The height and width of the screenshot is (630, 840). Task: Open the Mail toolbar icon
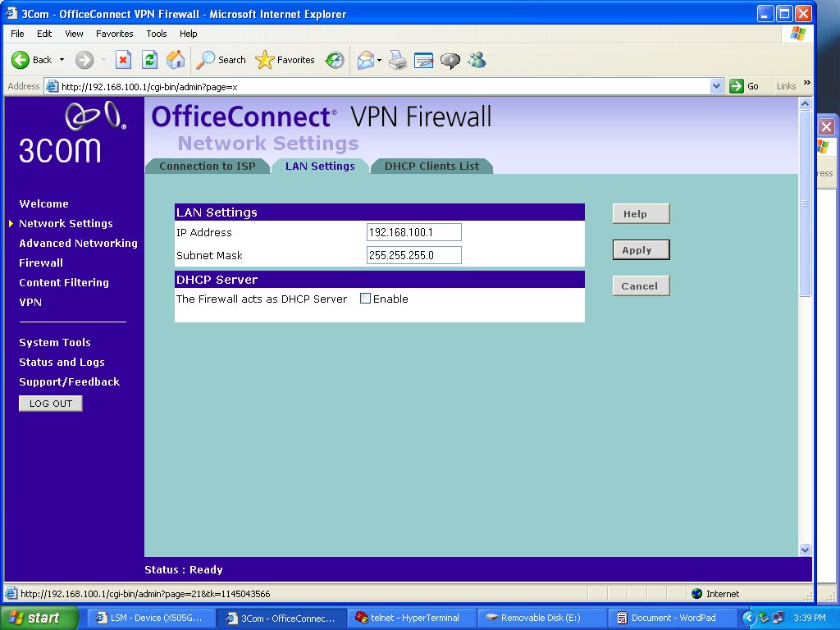tap(366, 60)
